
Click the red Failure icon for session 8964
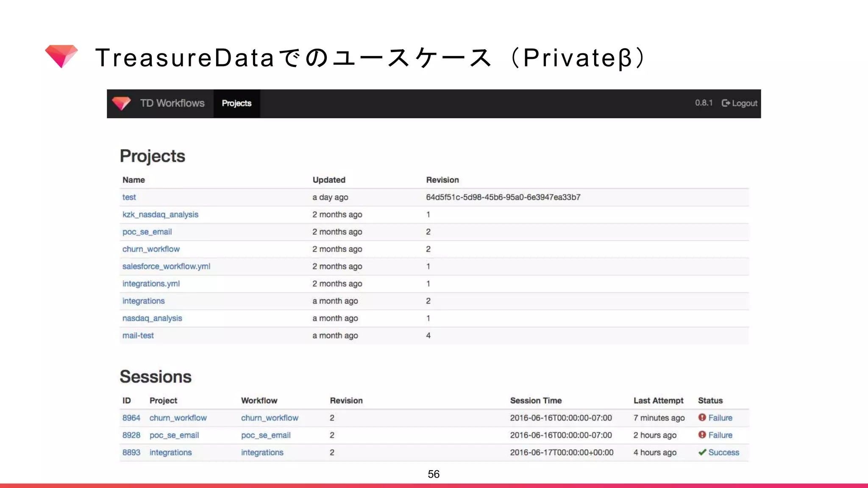tap(702, 418)
